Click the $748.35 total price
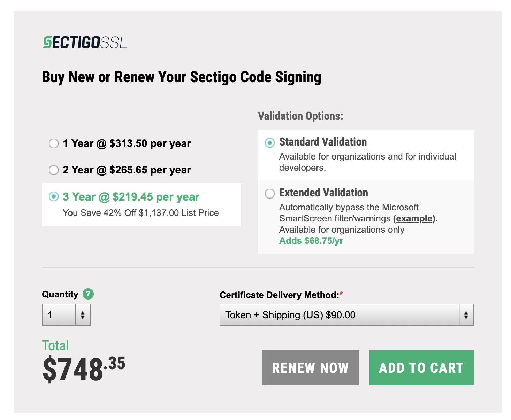The image size is (511, 420). (84, 368)
